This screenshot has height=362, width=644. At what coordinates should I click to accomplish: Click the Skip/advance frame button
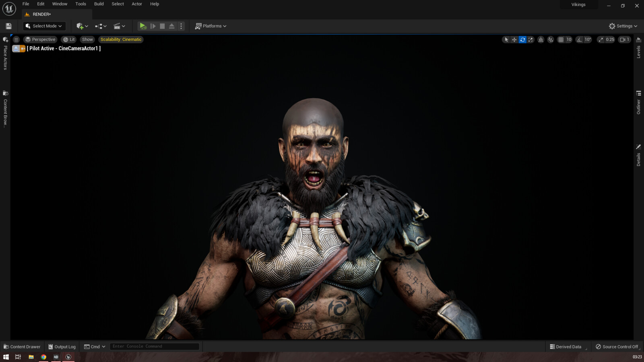pos(153,26)
